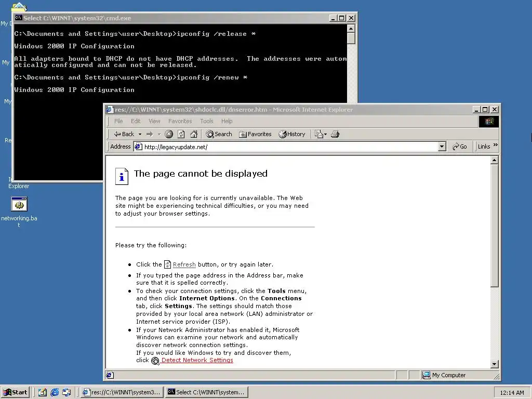Image resolution: width=532 pixels, height=399 pixels.
Task: Click the Show Desktop Quick Launch icon
Action: point(43,392)
